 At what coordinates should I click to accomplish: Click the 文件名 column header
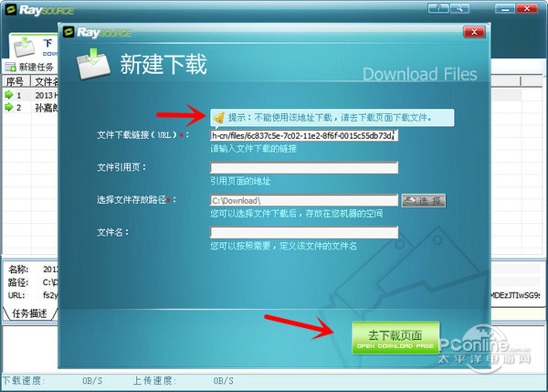tap(47, 81)
